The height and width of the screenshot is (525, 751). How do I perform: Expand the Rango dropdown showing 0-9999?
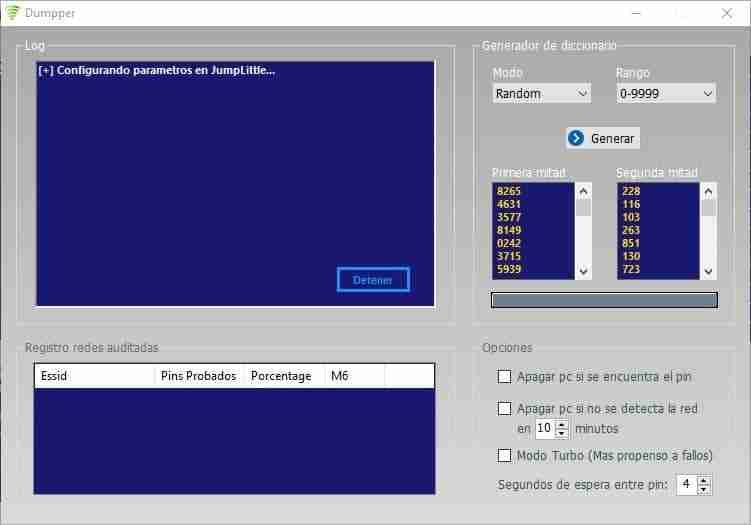tap(666, 93)
